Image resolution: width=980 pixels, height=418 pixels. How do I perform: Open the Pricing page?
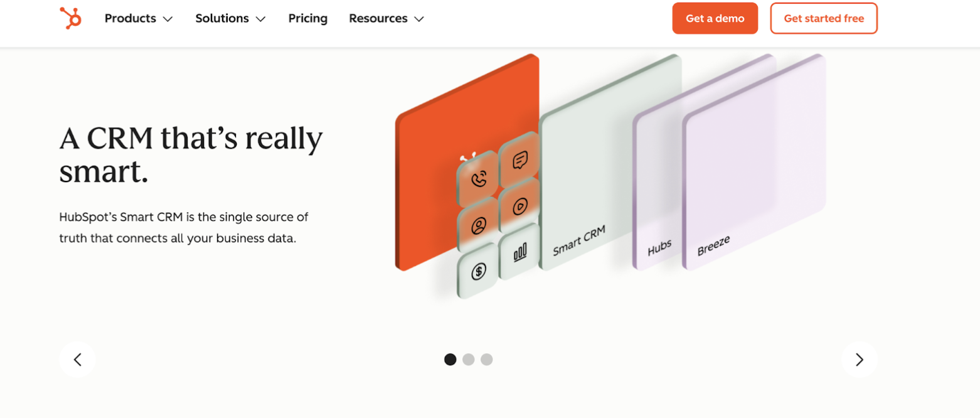307,18
